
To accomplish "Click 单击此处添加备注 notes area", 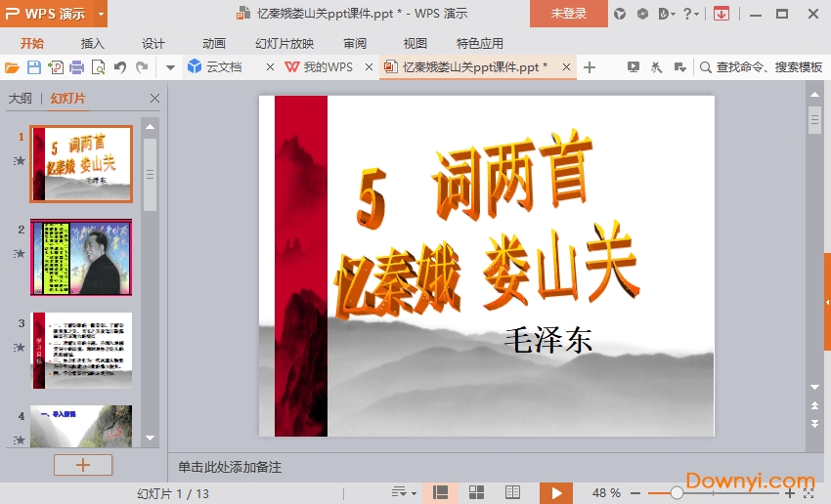I will pyautogui.click(x=230, y=467).
